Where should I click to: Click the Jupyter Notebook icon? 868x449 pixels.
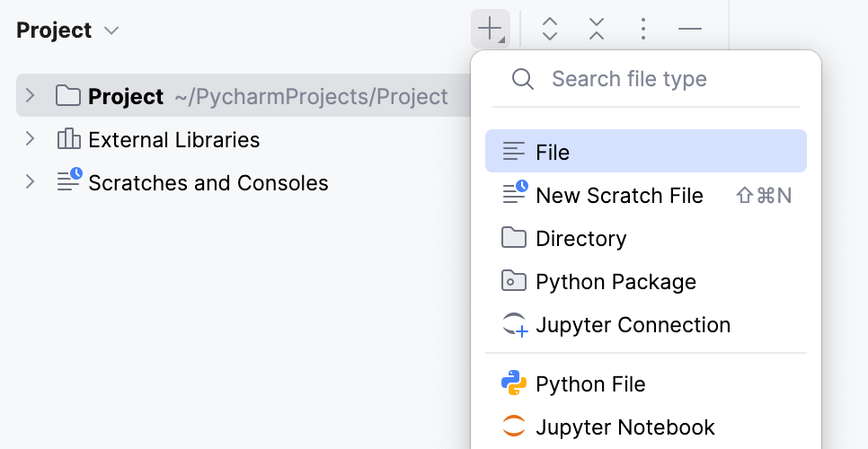tap(513, 427)
